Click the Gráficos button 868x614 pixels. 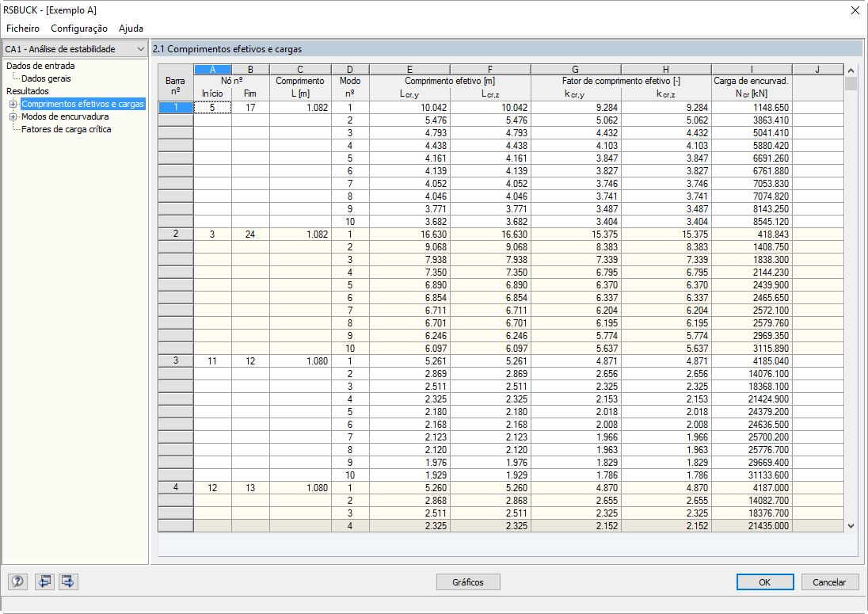pos(468,582)
